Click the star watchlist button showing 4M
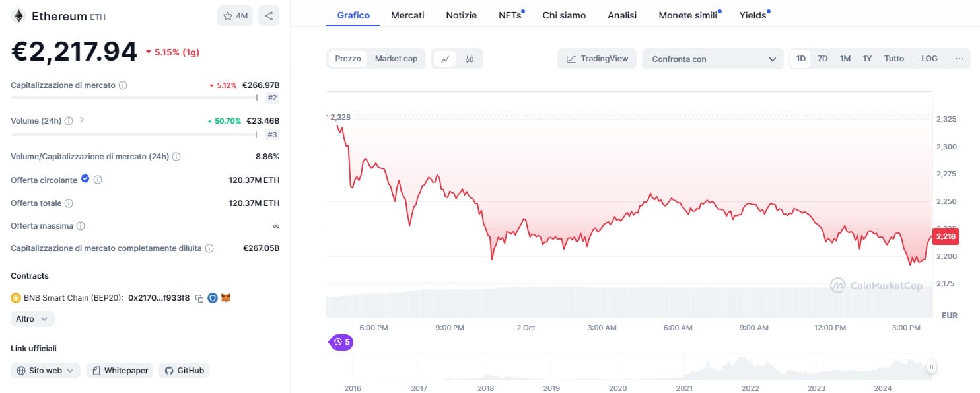 [x=235, y=16]
